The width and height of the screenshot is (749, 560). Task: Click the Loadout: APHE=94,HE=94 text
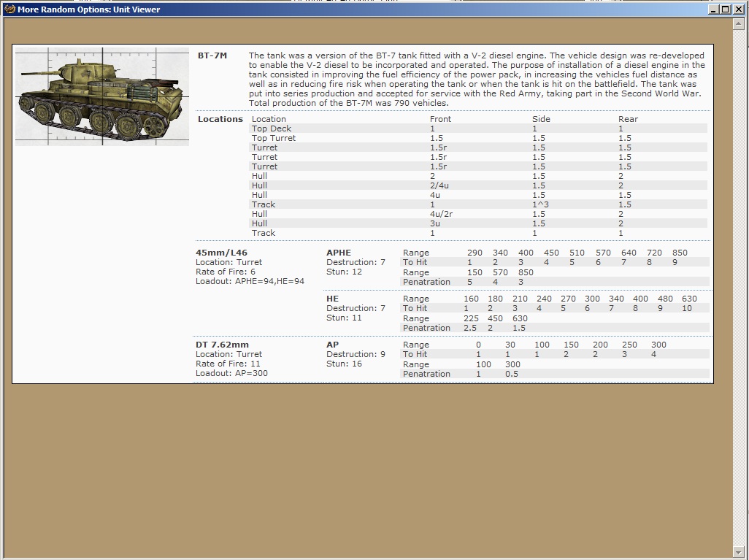(250, 281)
